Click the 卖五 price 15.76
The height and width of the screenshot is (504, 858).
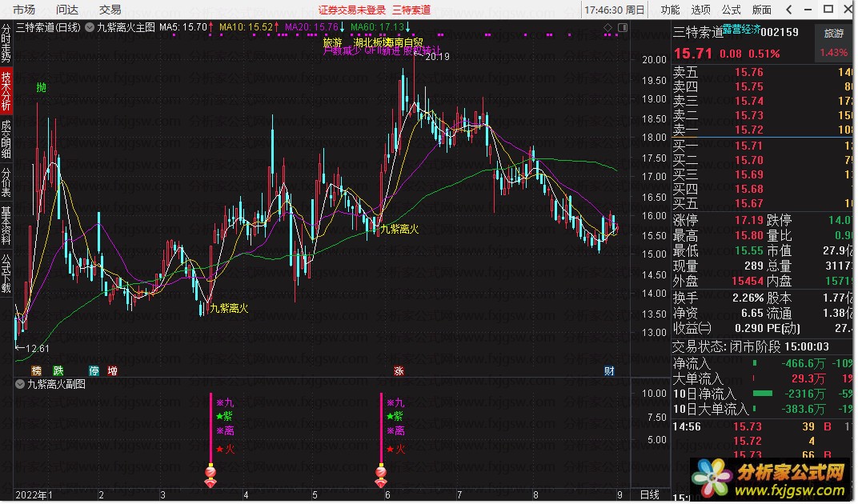click(x=748, y=72)
